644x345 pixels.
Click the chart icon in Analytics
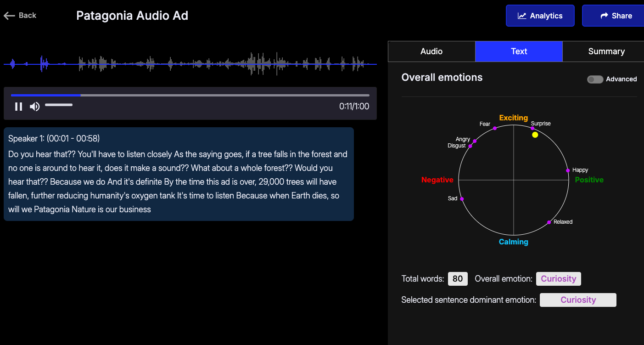coord(522,16)
